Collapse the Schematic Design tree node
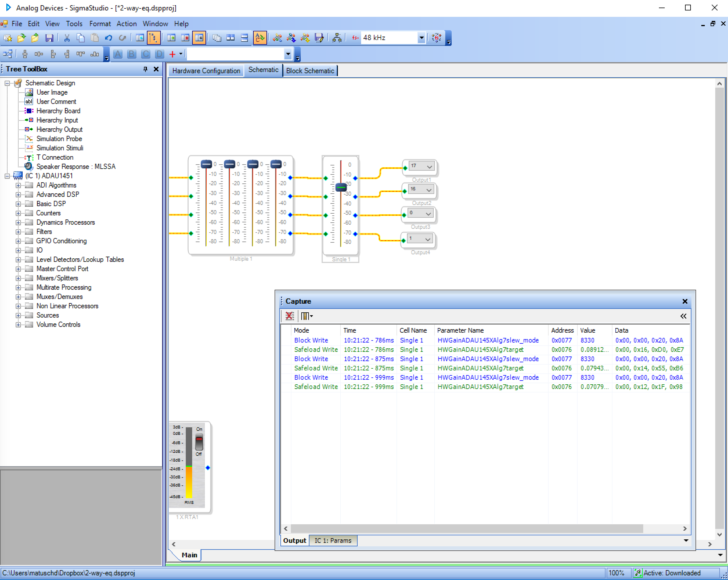This screenshot has width=728, height=580. [x=7, y=83]
